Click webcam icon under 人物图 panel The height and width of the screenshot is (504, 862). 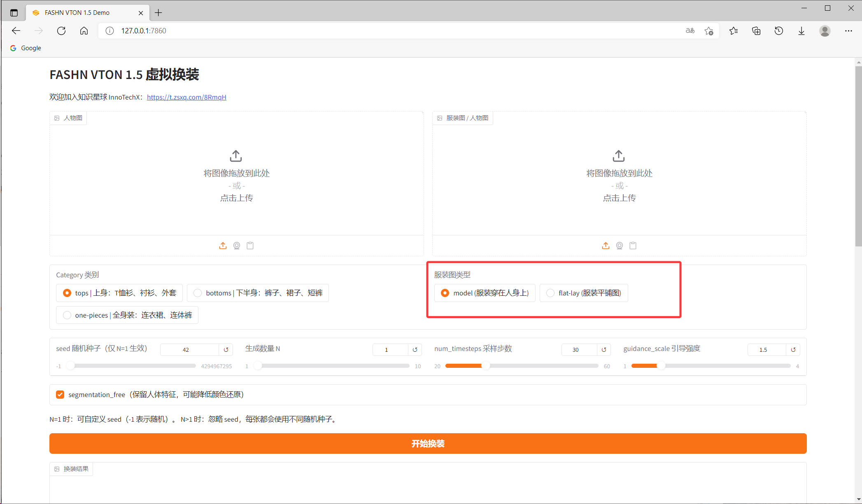click(x=237, y=246)
